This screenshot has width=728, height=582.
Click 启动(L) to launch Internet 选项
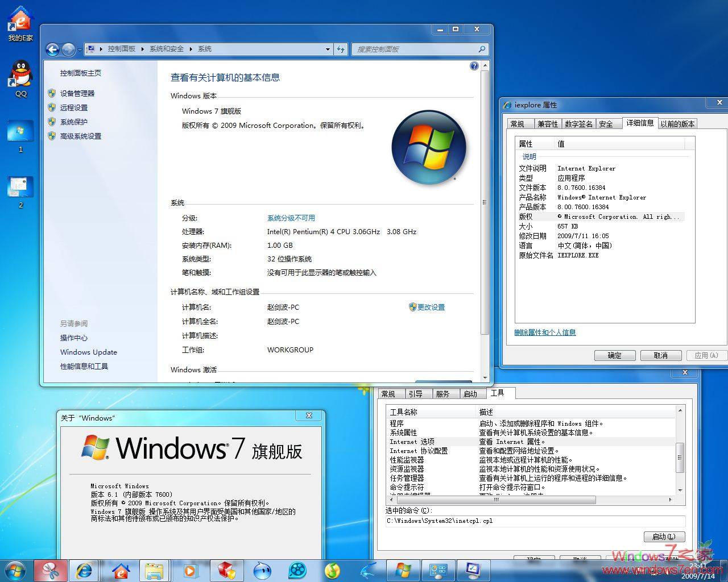click(664, 537)
